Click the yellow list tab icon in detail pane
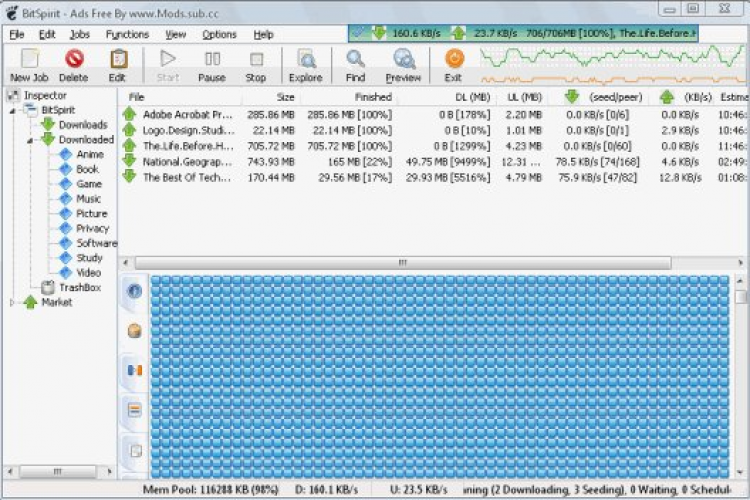The height and width of the screenshot is (500, 750). click(134, 410)
